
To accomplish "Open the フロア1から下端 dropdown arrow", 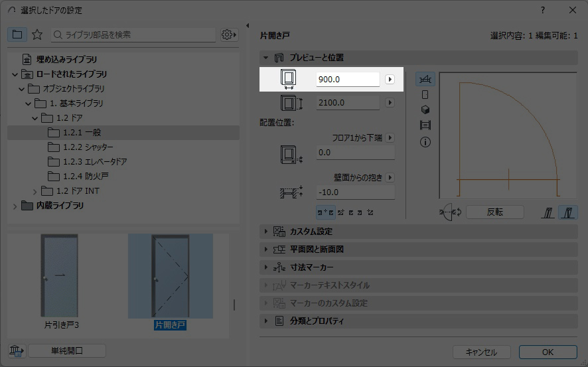I will pos(390,138).
